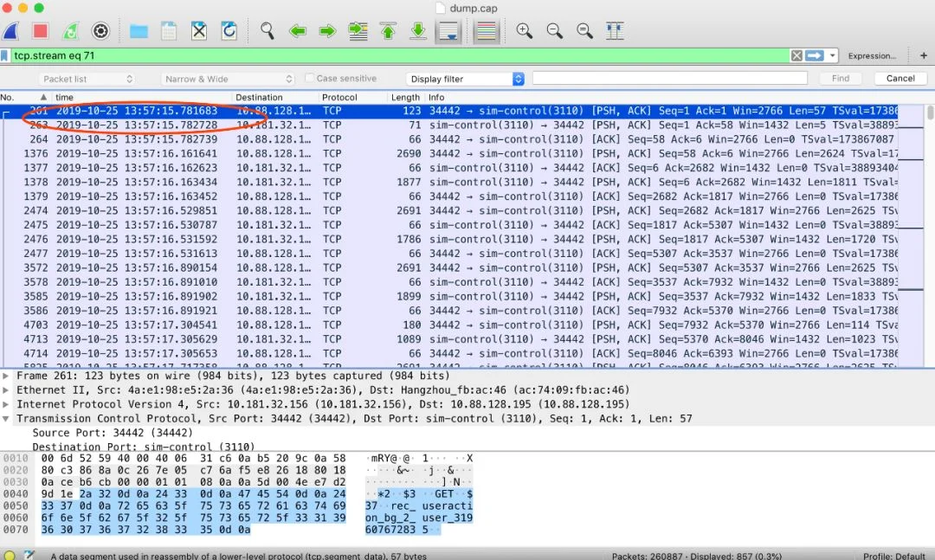Collapse Transmission Control Protocol details
The image size is (935, 560).
click(5, 419)
